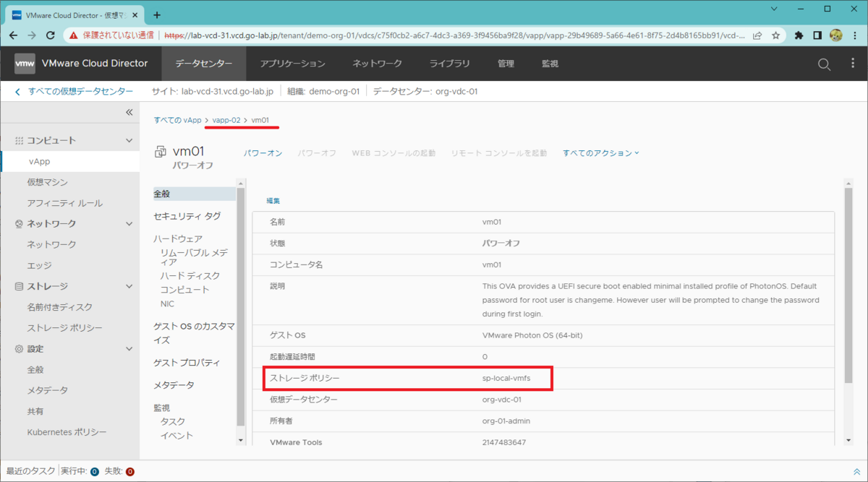Open the リムーバブル メディア subsection

point(194,257)
